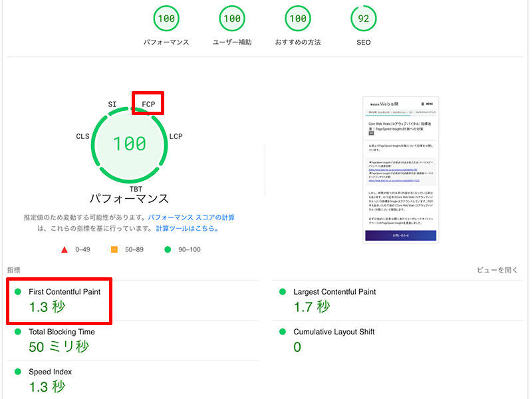The image size is (532, 399).
Task: Select the Total Blocking Time metric
Action: tap(61, 332)
